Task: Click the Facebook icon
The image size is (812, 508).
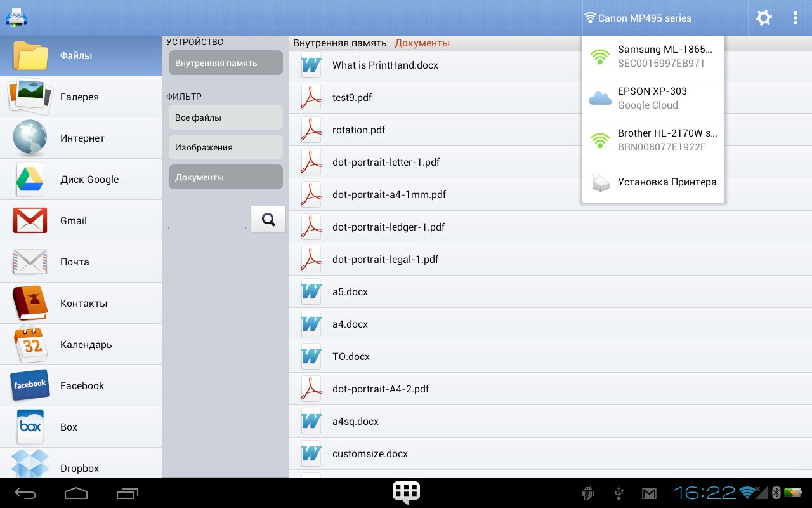Action: coord(30,385)
